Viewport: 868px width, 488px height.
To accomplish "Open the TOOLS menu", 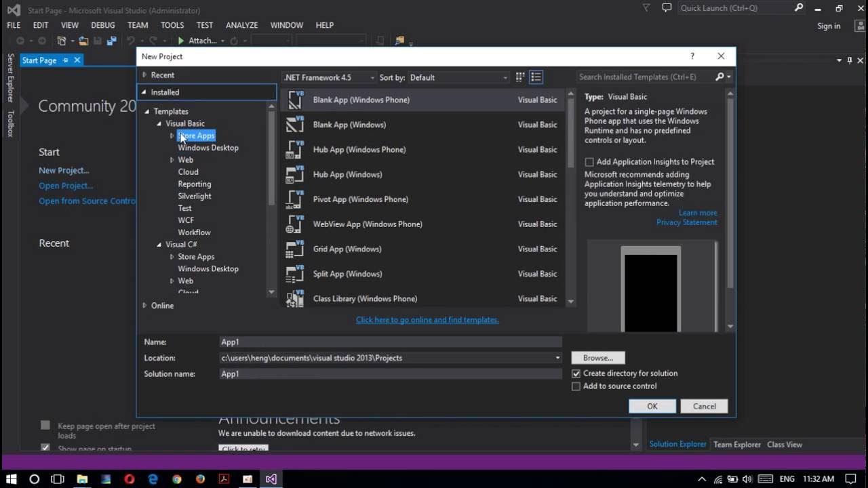I will pos(172,25).
